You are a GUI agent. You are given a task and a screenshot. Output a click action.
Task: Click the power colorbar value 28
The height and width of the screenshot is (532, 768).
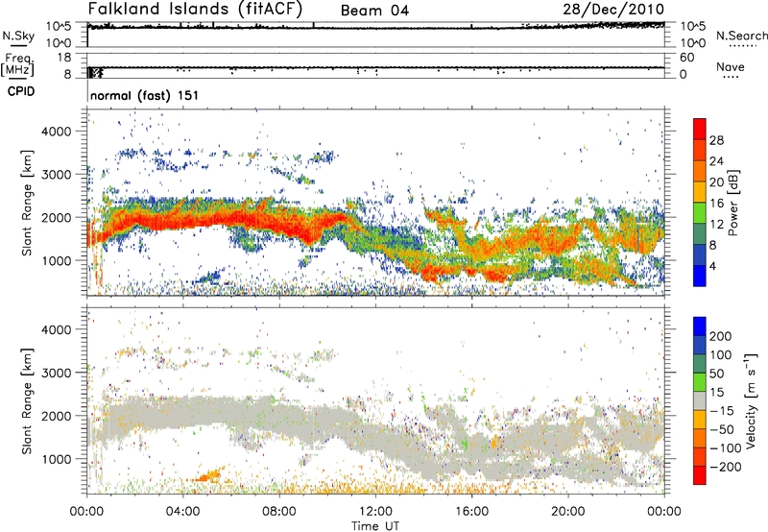[716, 140]
